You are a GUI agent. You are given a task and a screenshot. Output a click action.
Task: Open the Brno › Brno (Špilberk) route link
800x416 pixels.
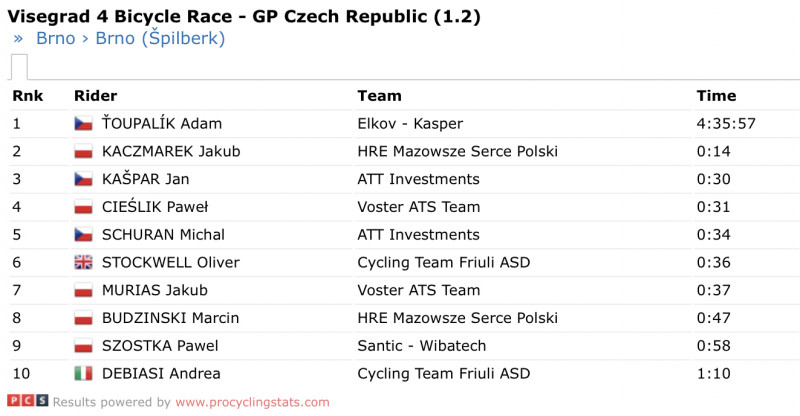(131, 38)
